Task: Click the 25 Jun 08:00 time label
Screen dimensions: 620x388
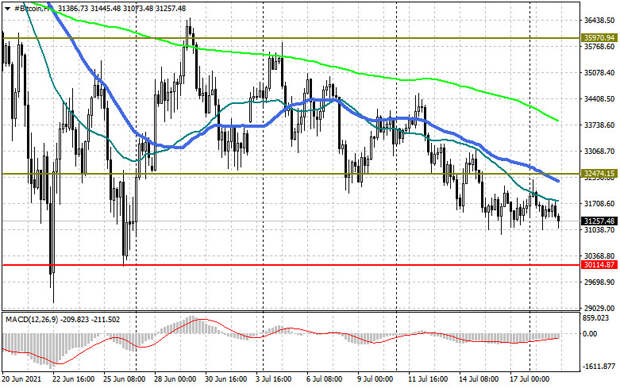Action: [126, 379]
